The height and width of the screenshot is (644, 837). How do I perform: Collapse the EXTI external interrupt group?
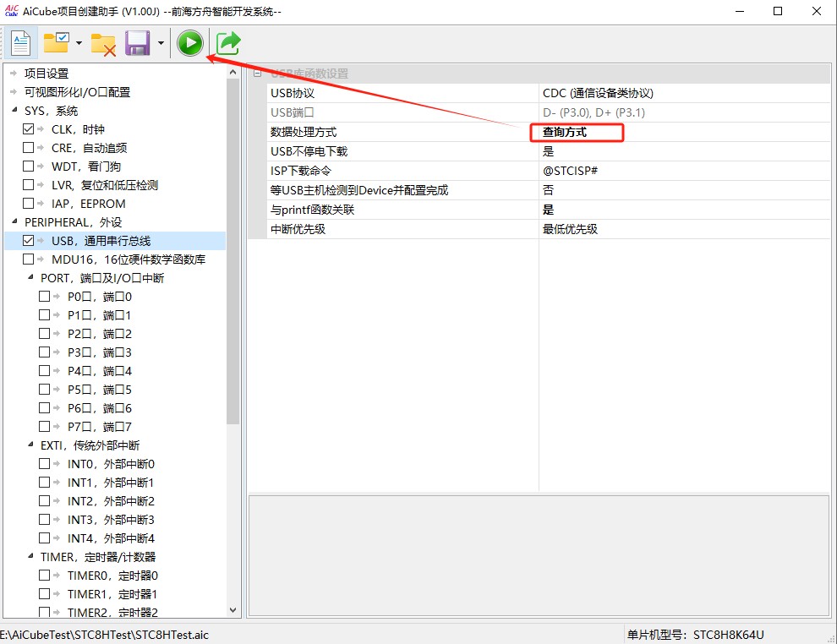(31, 445)
